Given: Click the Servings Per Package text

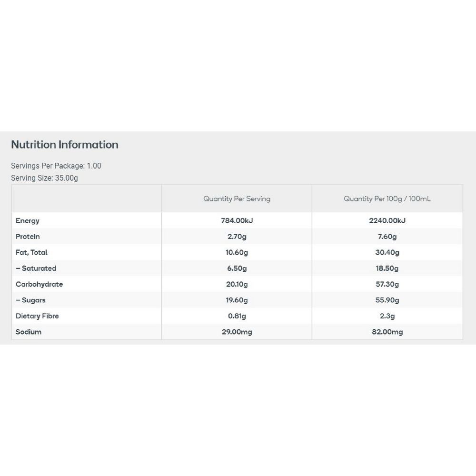Looking at the screenshot, I should [x=56, y=166].
